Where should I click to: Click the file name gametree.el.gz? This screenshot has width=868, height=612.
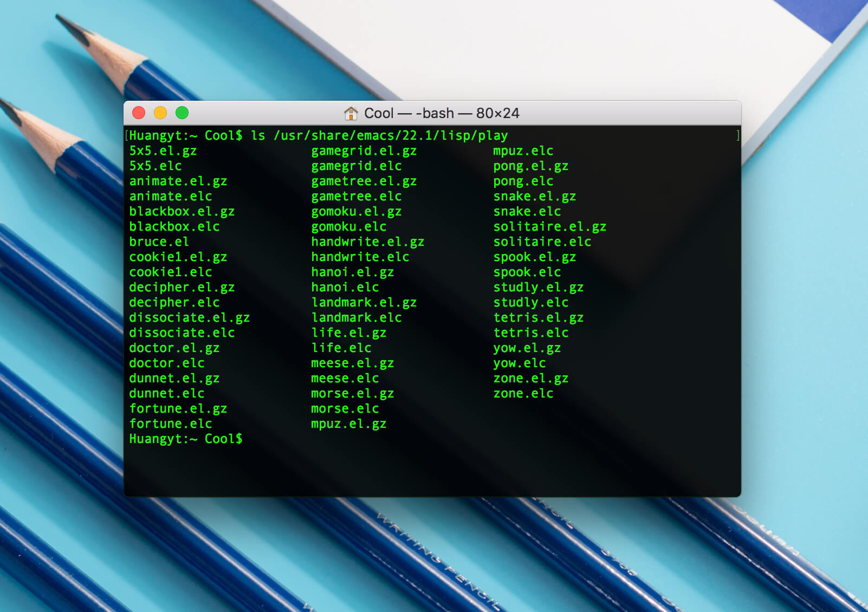pyautogui.click(x=364, y=181)
